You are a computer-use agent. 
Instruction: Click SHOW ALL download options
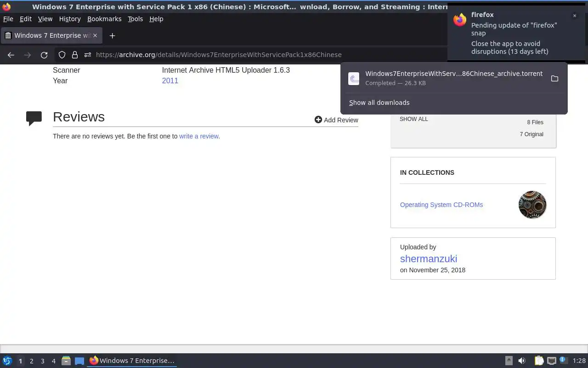pyautogui.click(x=413, y=119)
